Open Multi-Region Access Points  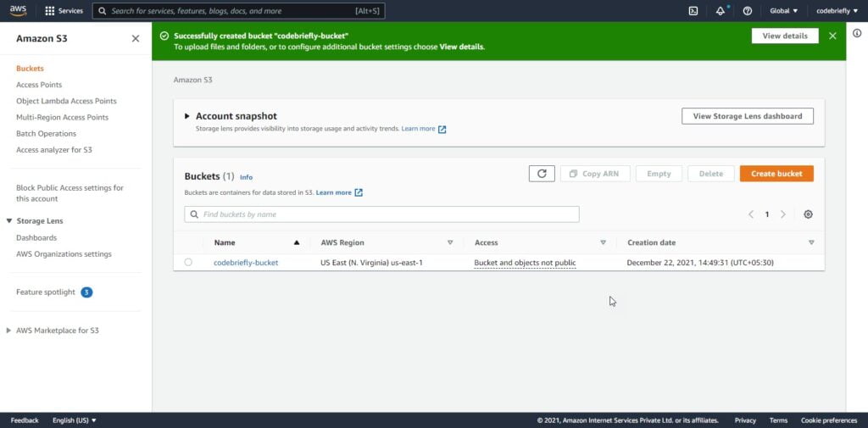pyautogui.click(x=63, y=117)
